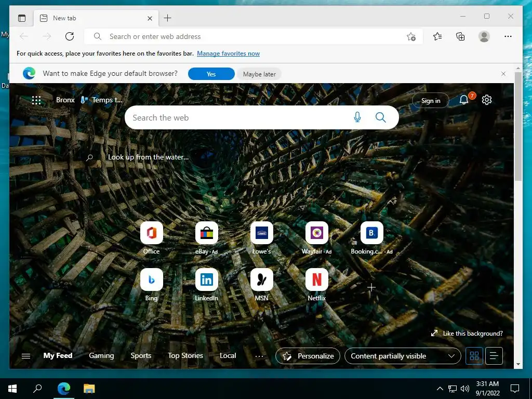The height and width of the screenshot is (399, 532).
Task: Click the volume speaker tray icon
Action: coord(465,389)
